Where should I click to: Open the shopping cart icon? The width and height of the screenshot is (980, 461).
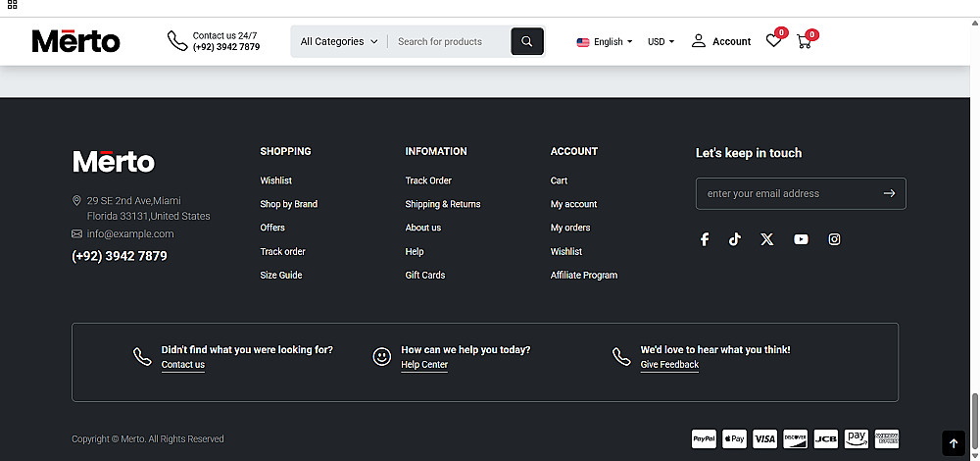click(804, 41)
